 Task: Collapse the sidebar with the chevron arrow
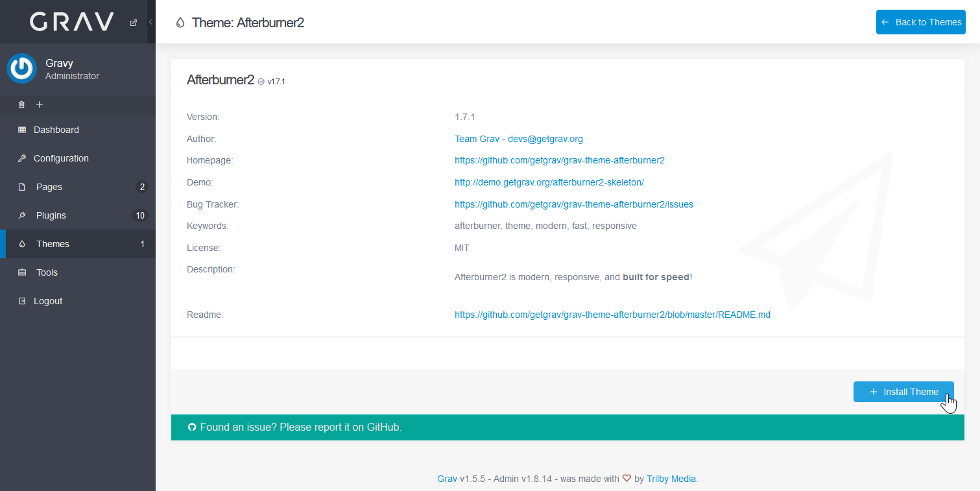[150, 22]
